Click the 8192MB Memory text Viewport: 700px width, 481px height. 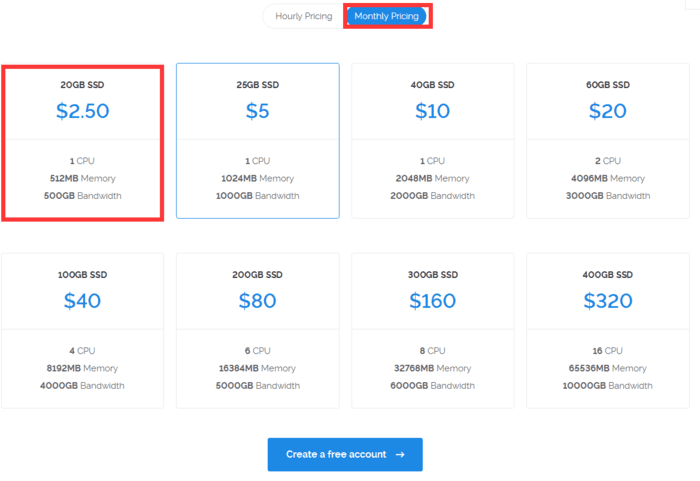[x=83, y=368]
